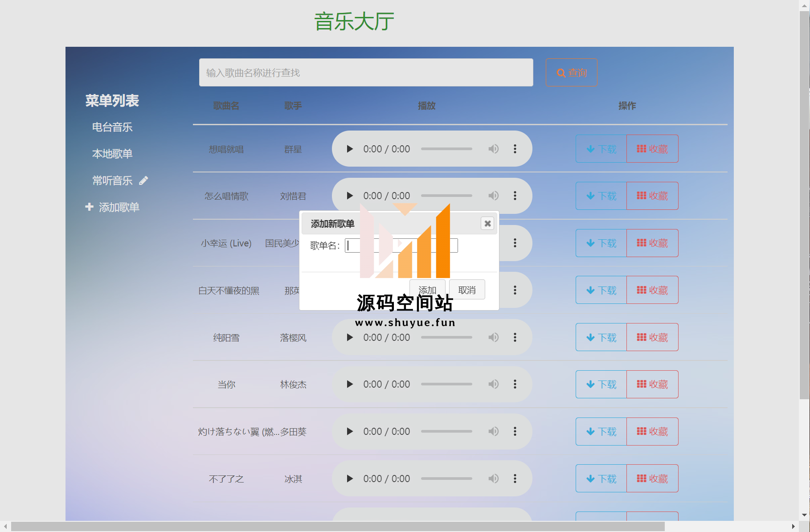Favorite 白天不懂夜的黑 with 收藏
The image size is (810, 532).
(x=652, y=290)
